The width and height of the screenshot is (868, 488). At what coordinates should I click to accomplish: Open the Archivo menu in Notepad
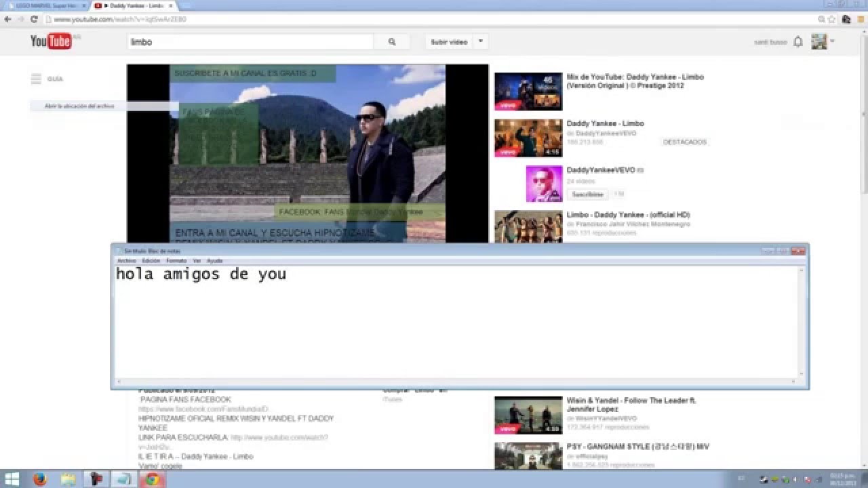coord(127,261)
